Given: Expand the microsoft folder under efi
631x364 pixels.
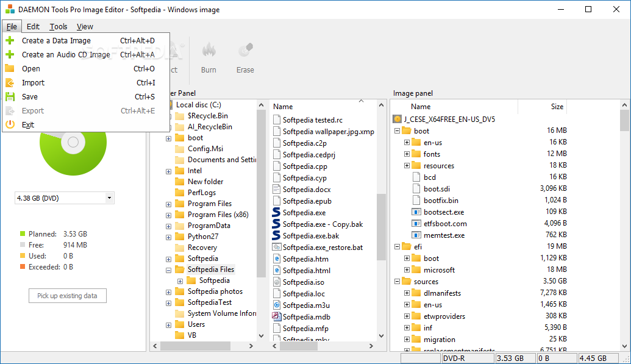Looking at the screenshot, I should 407,269.
